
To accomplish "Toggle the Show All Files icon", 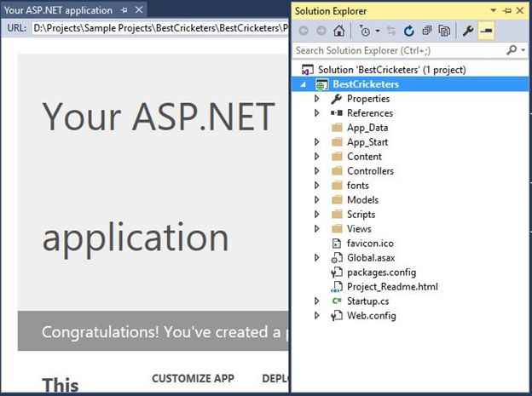I will tap(444, 31).
